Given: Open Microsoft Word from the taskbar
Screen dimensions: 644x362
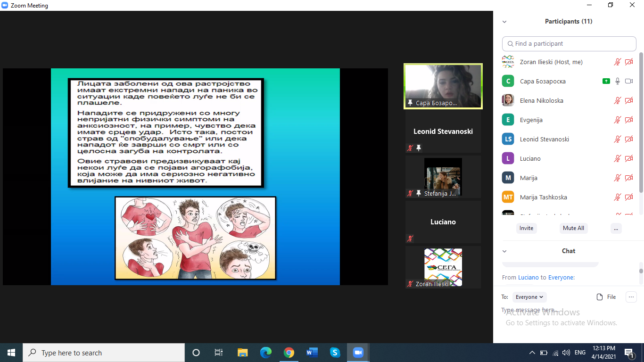Looking at the screenshot, I should click(x=312, y=353).
